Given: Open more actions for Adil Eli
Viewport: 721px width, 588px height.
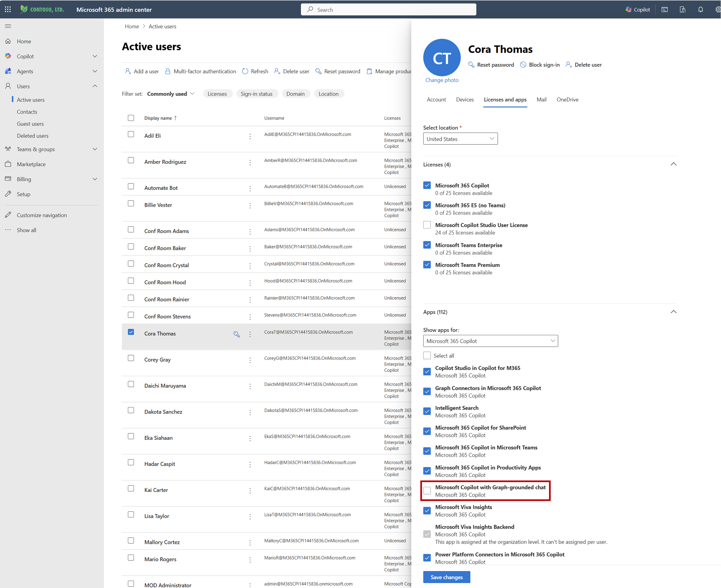Looking at the screenshot, I should pyautogui.click(x=250, y=136).
